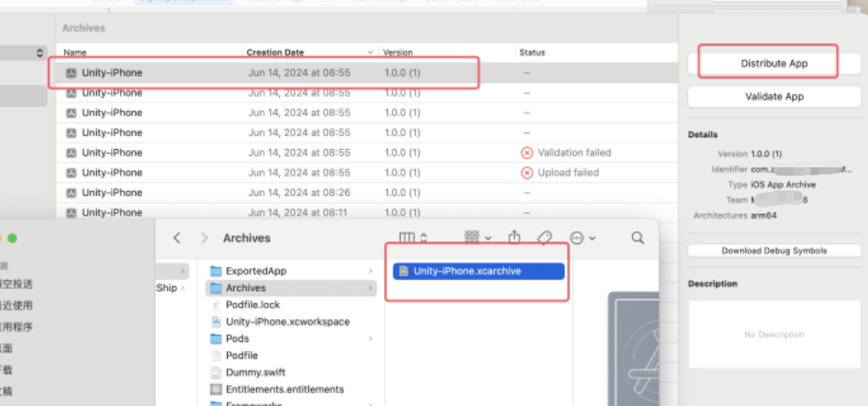868x406 pixels.
Task: Click the Finder Tags icon
Action: click(x=544, y=238)
